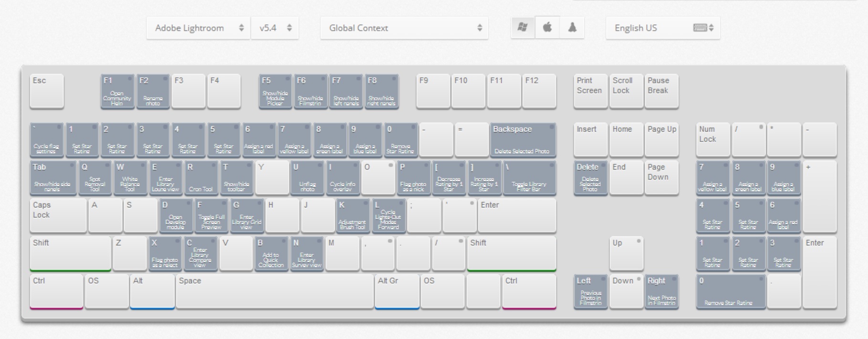
Task: Toggle the left Ctrl modifier key
Action: [56, 291]
